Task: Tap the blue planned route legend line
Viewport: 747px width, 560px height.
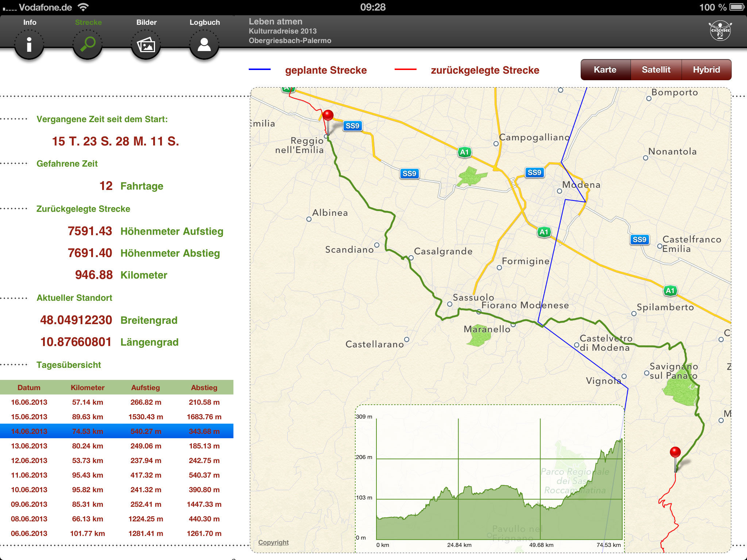Action: click(260, 69)
